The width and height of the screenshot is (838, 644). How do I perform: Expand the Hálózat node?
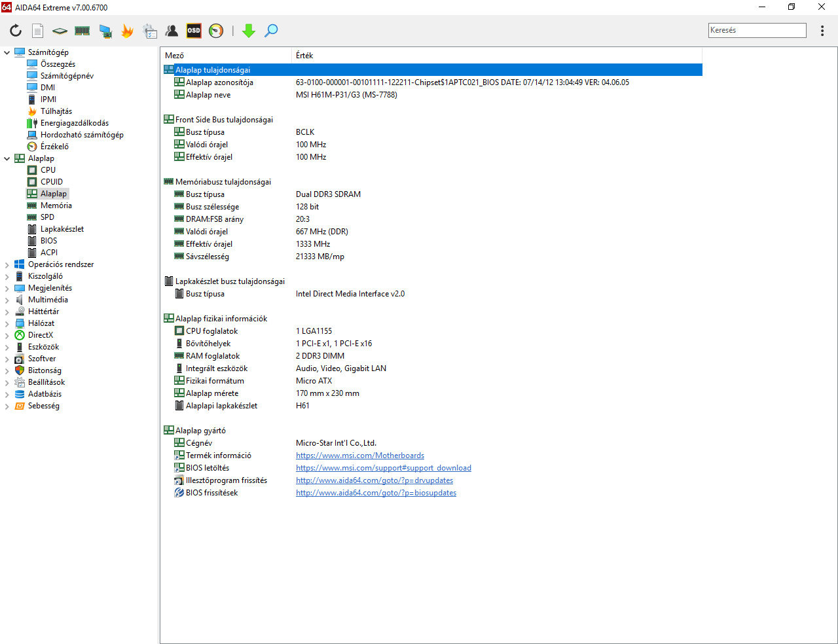point(7,323)
